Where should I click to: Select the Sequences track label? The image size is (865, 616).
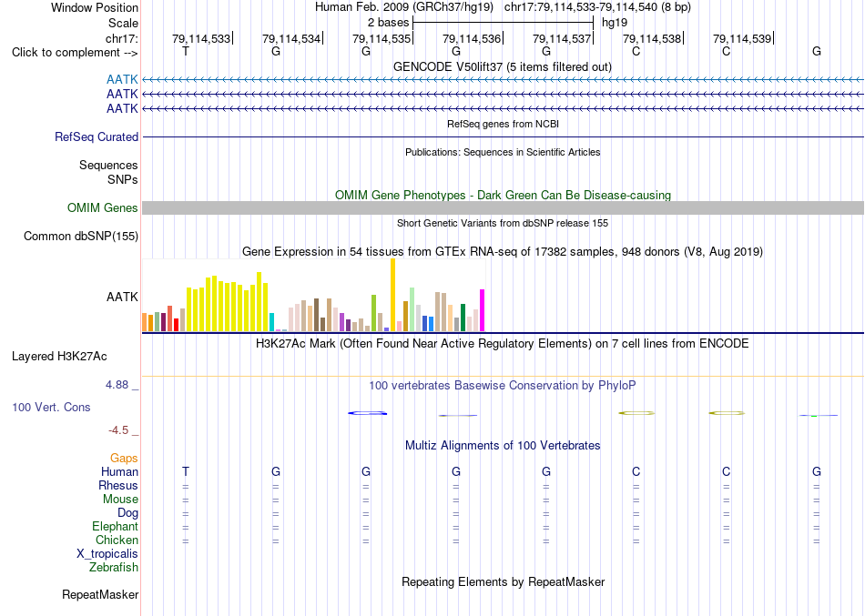[x=108, y=165]
